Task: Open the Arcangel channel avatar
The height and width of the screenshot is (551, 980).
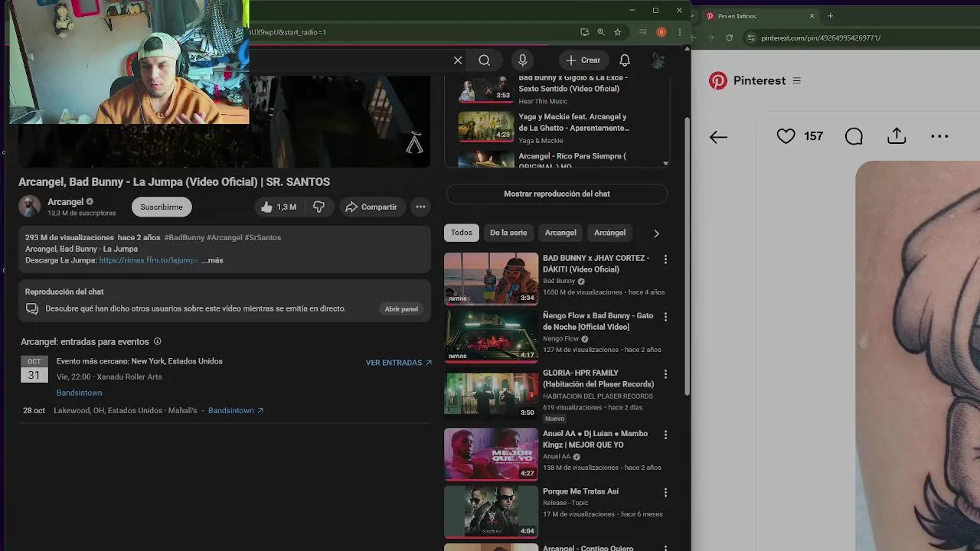Action: 29,207
